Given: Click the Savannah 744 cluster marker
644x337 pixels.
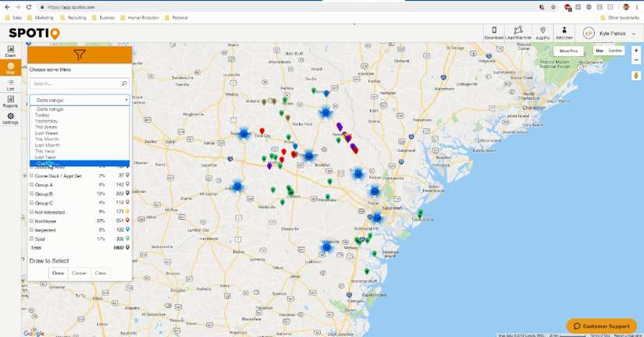Looking at the screenshot, I should [376, 218].
